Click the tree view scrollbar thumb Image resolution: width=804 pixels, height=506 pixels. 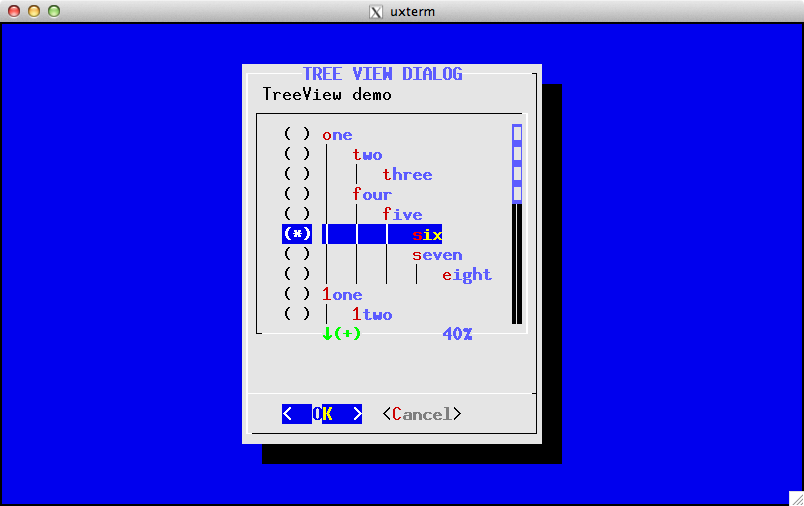click(x=517, y=164)
